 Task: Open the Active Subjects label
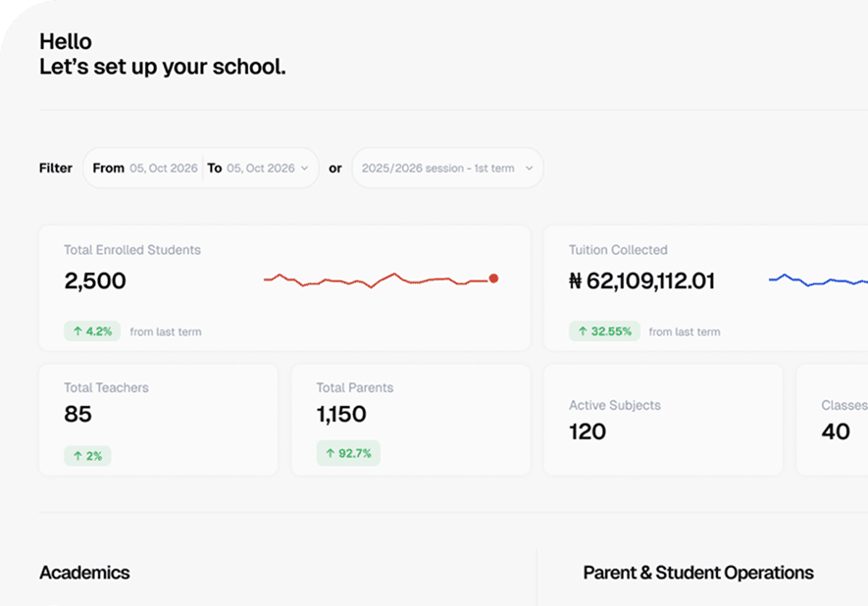[615, 406]
